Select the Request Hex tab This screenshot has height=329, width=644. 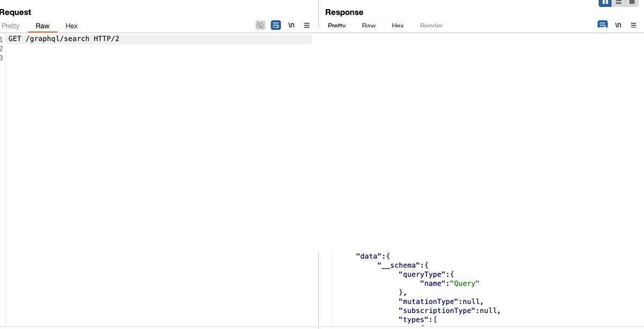click(71, 25)
